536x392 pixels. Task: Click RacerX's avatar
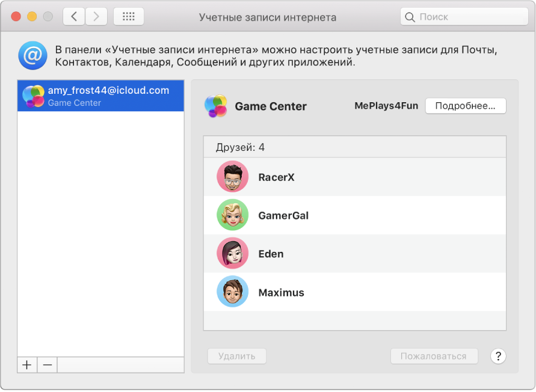point(232,177)
